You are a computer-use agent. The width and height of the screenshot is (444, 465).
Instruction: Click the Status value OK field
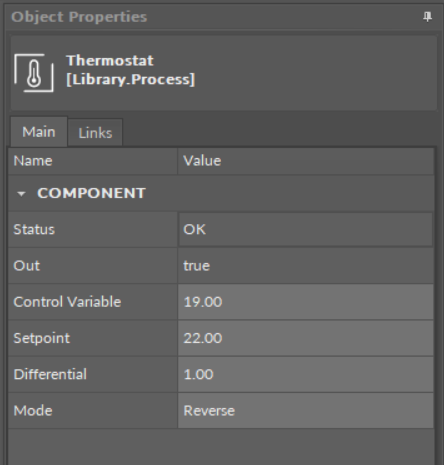tap(306, 229)
